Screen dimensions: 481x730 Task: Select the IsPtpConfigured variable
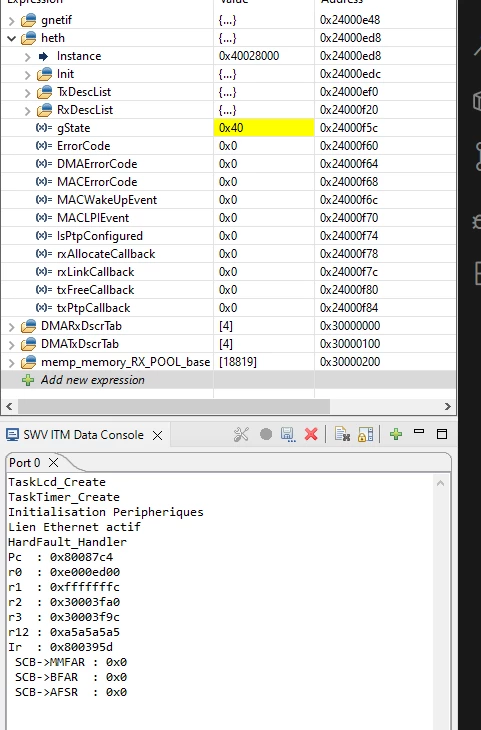(x=100, y=236)
